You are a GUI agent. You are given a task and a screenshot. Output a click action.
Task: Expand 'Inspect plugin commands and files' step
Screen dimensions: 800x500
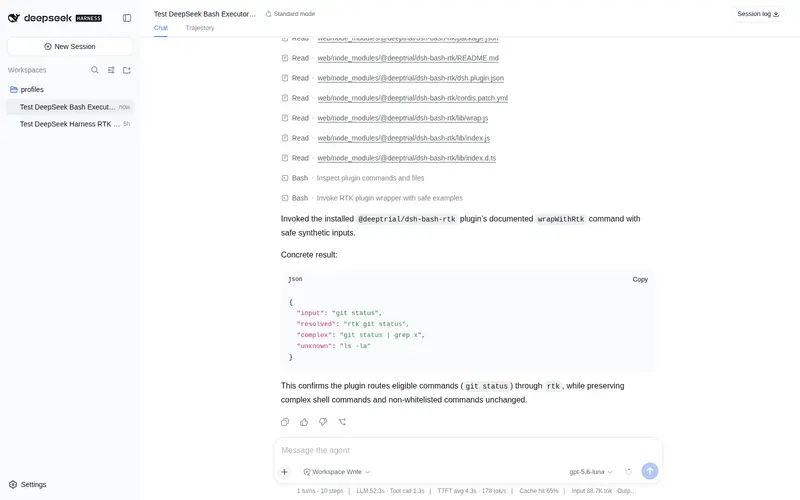(370, 178)
